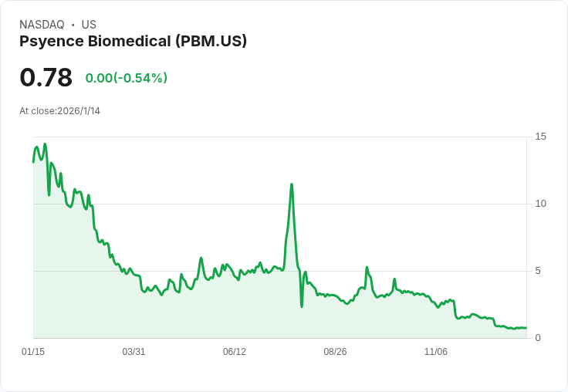This screenshot has height=392, width=568.
Task: Click the green change 0.00(-0.54%) text
Action: [127, 78]
